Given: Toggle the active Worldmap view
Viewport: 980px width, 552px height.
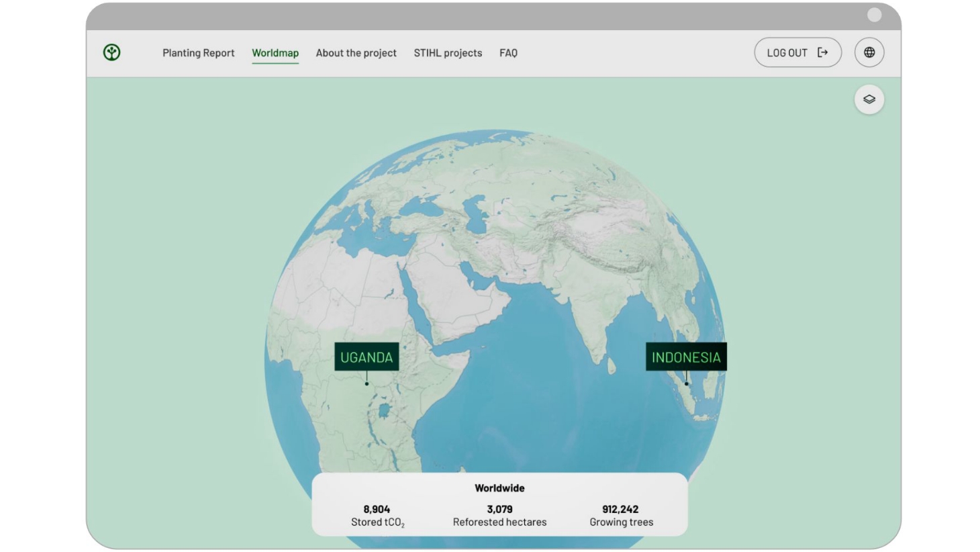Looking at the screenshot, I should point(275,52).
